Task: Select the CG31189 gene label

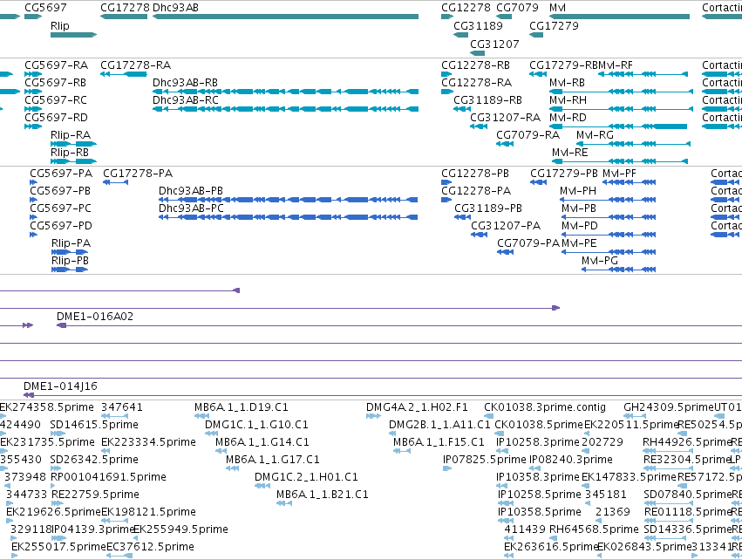Action: (x=478, y=25)
